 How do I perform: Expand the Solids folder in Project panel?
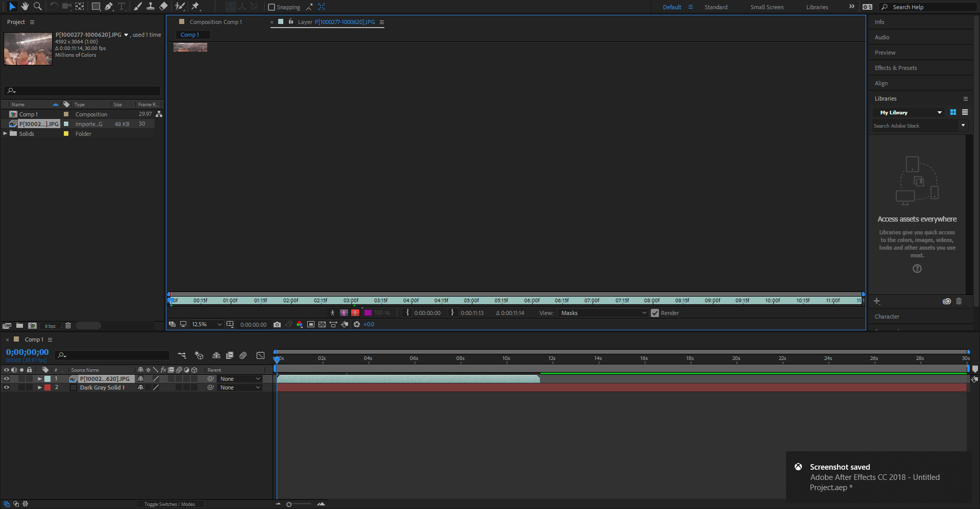[x=5, y=134]
